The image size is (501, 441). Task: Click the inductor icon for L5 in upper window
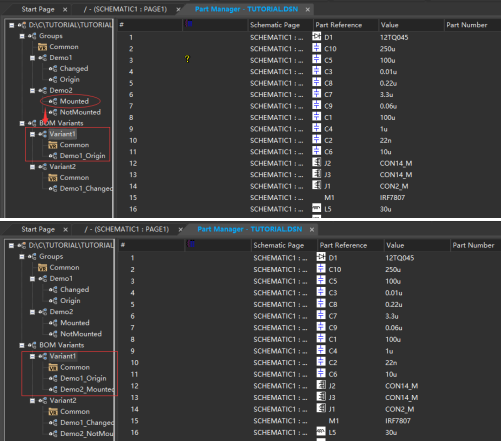click(317, 208)
